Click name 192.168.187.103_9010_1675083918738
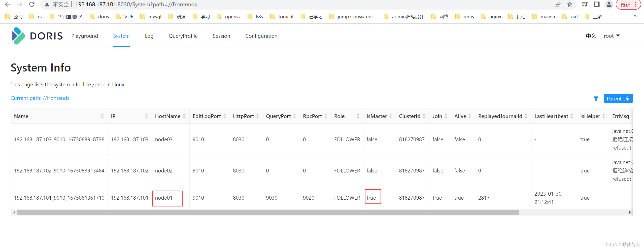 pos(59,139)
